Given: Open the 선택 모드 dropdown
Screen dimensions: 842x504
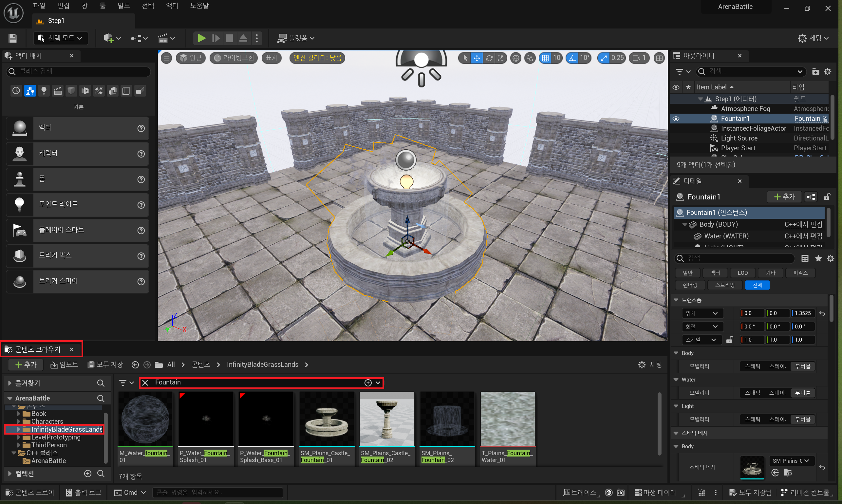Looking at the screenshot, I should coord(61,38).
